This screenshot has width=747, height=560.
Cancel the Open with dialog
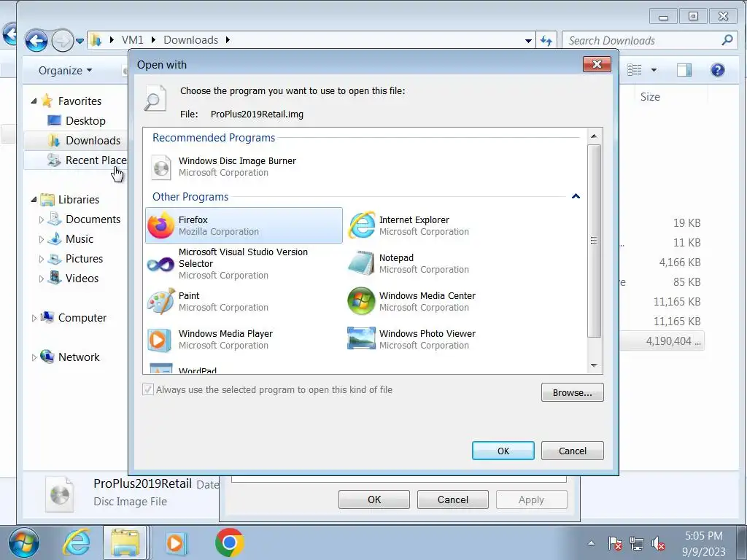(x=572, y=451)
